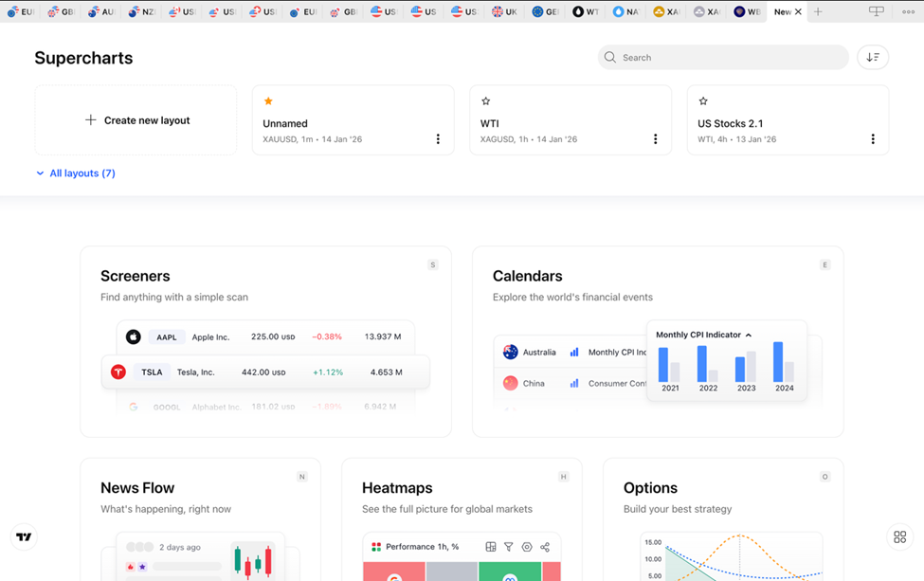Collapse the Monthly CPI Indicator caret
Screen dimensions: 924x581
[x=749, y=335]
